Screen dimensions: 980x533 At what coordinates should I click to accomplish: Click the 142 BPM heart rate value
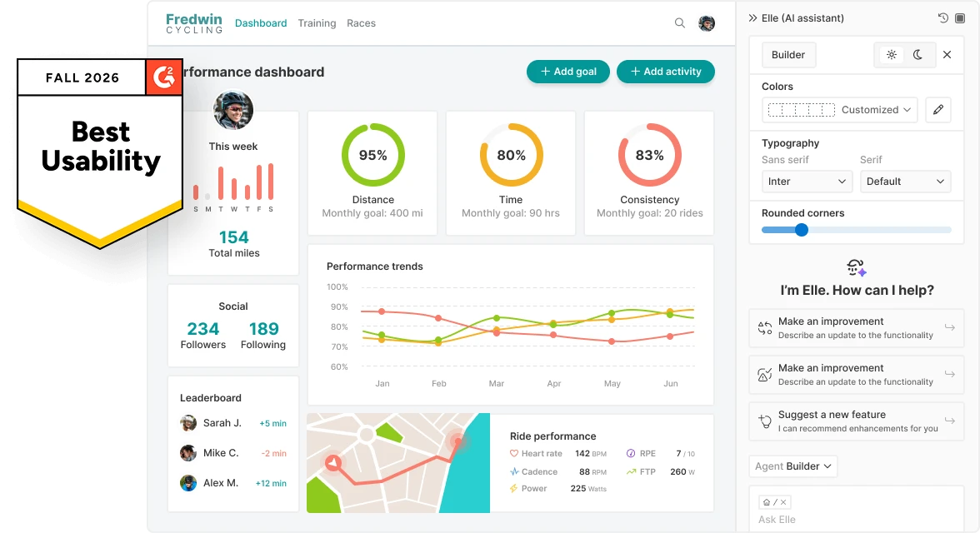pyautogui.click(x=591, y=454)
